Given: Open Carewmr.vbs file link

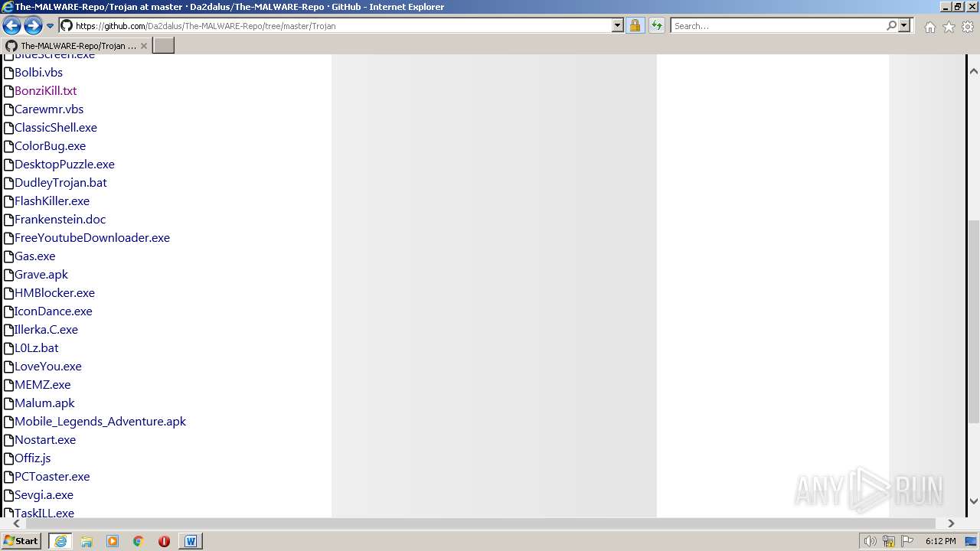Looking at the screenshot, I should (49, 109).
